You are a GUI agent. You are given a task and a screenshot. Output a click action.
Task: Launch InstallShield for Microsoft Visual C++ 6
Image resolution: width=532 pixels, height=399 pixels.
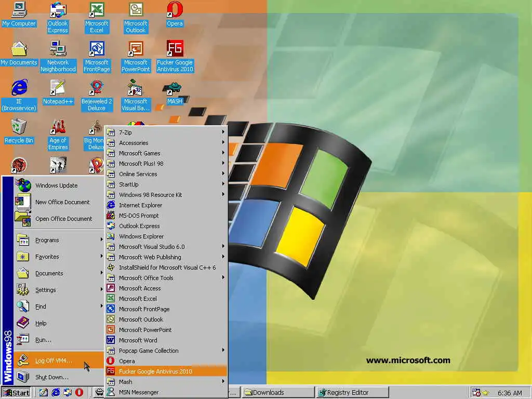[166, 268]
